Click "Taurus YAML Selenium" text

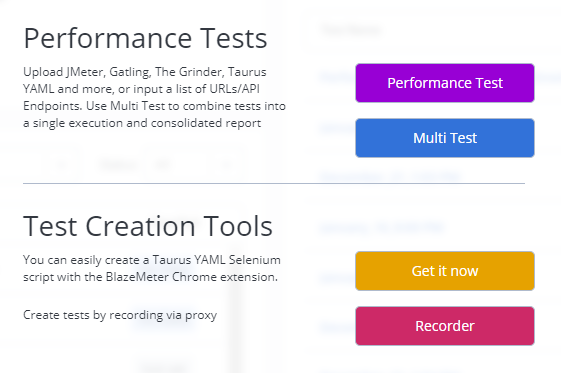216,260
